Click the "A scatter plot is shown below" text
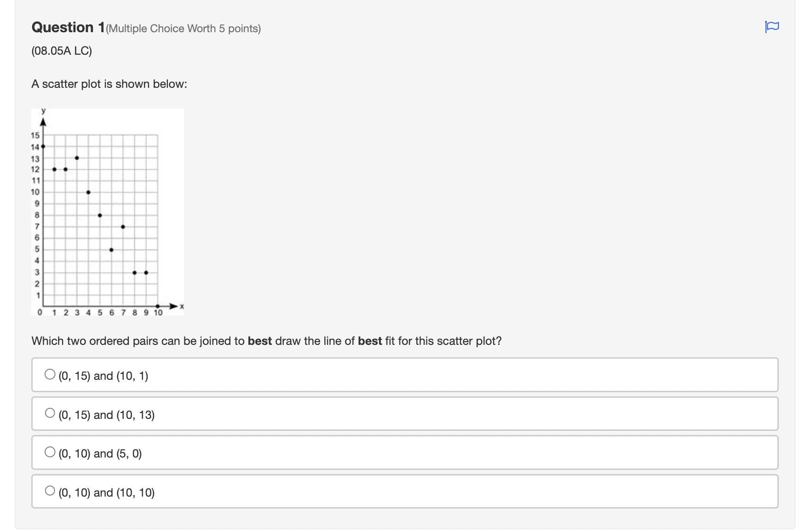The image size is (811, 532). coord(109,84)
